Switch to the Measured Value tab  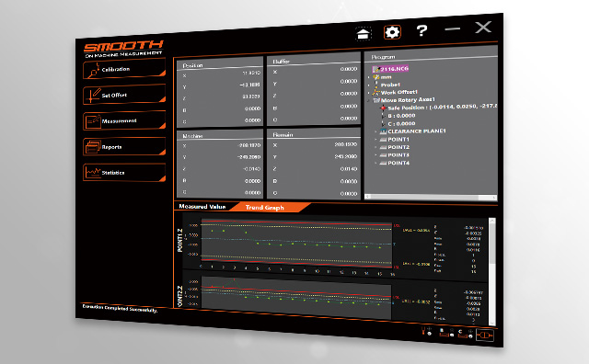[202, 207]
